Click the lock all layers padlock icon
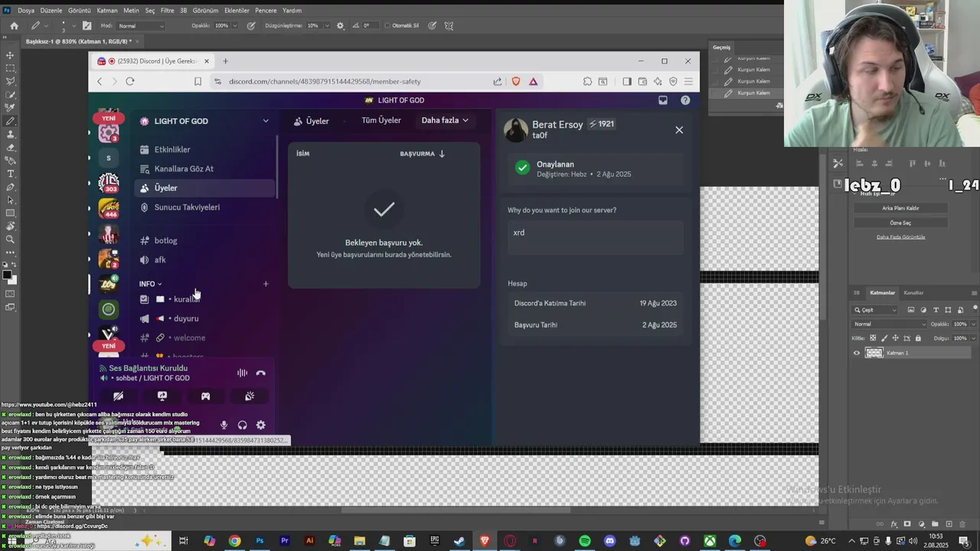980x551 pixels. click(x=918, y=337)
